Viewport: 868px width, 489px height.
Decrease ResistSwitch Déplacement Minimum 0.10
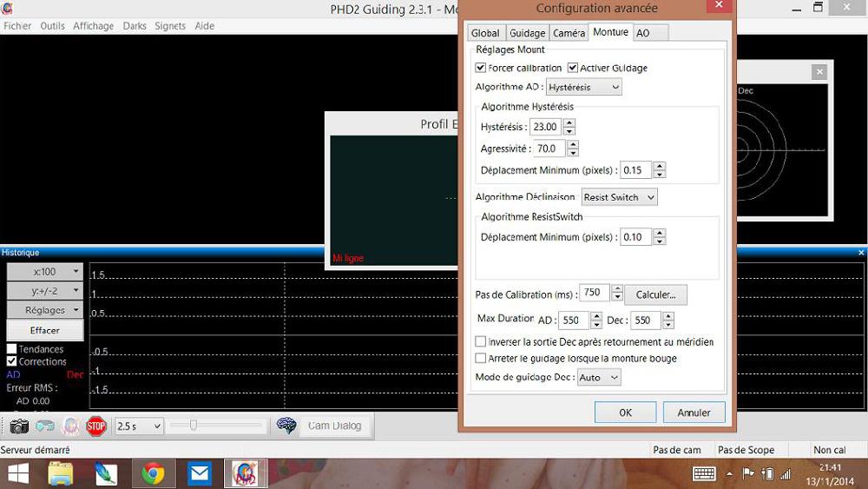(659, 241)
